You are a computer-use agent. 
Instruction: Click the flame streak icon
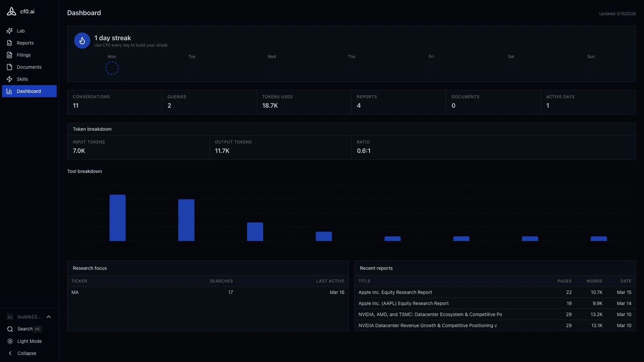tap(82, 41)
